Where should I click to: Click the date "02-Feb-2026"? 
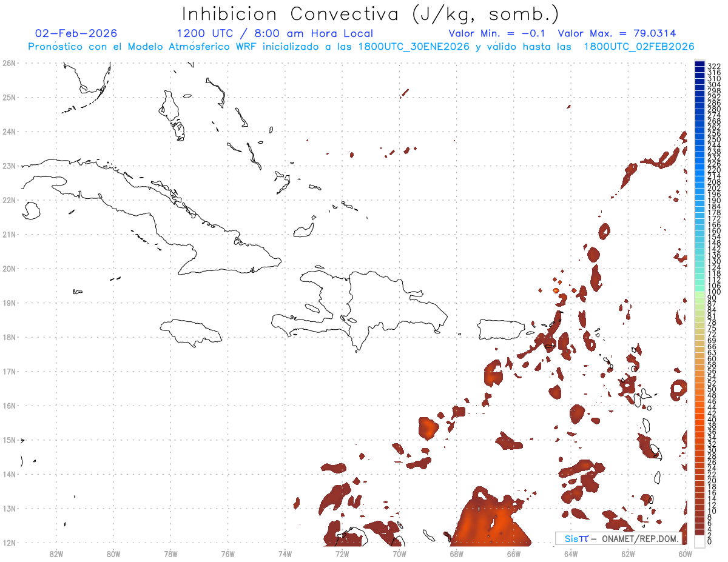coord(76,33)
